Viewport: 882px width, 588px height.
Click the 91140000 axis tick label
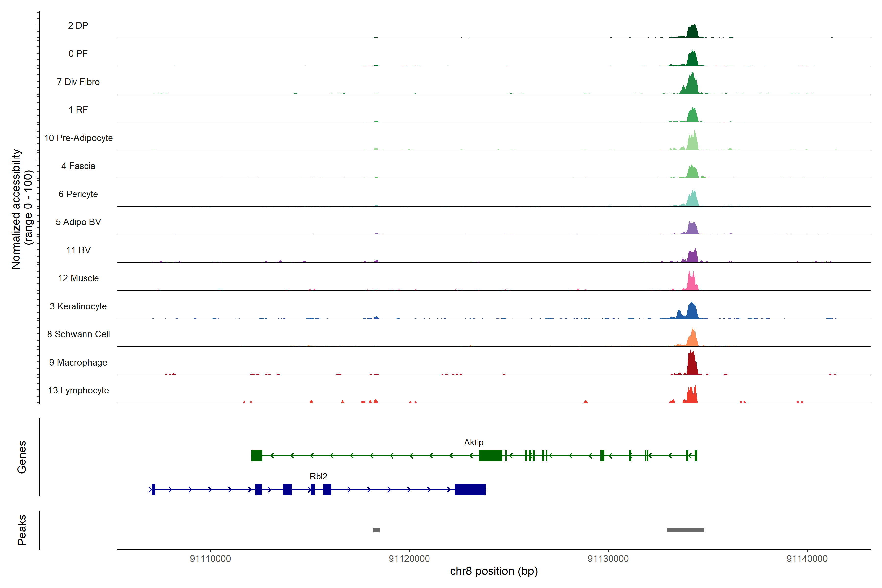807,558
